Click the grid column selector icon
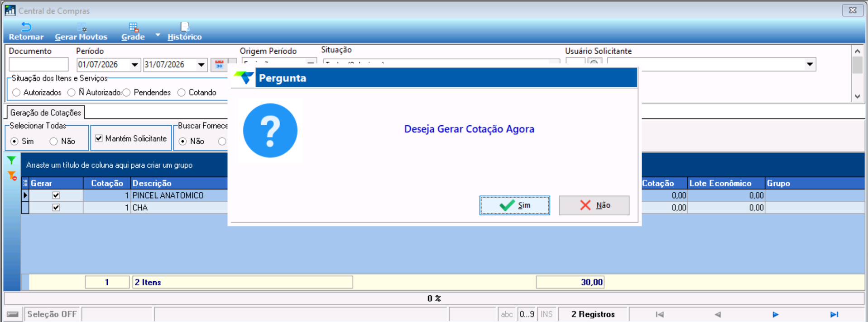 coord(25,183)
